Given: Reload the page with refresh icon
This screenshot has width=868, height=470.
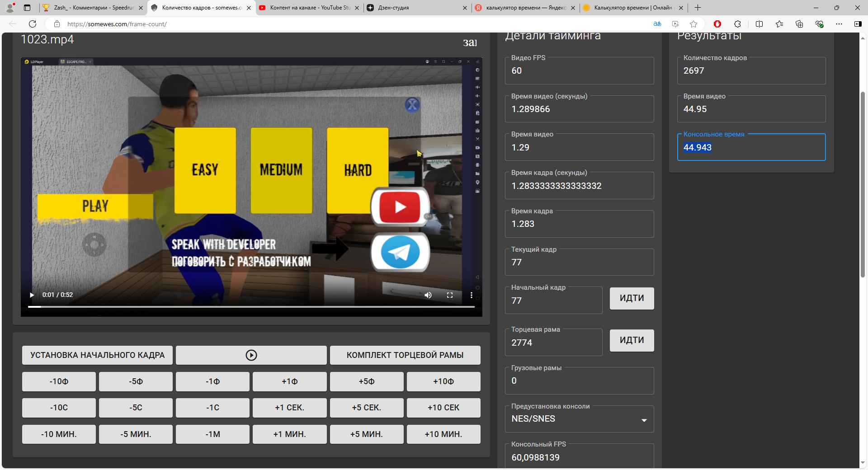Looking at the screenshot, I should tap(33, 24).
